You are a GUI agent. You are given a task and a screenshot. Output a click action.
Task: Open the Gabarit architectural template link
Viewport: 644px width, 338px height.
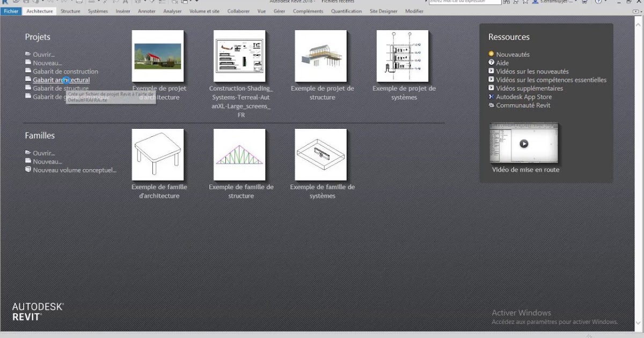coord(60,79)
